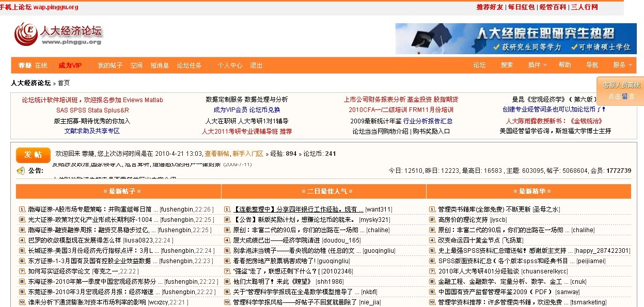
Task: Click 版主招募-期待优秀的你加入
Action: click(x=92, y=121)
